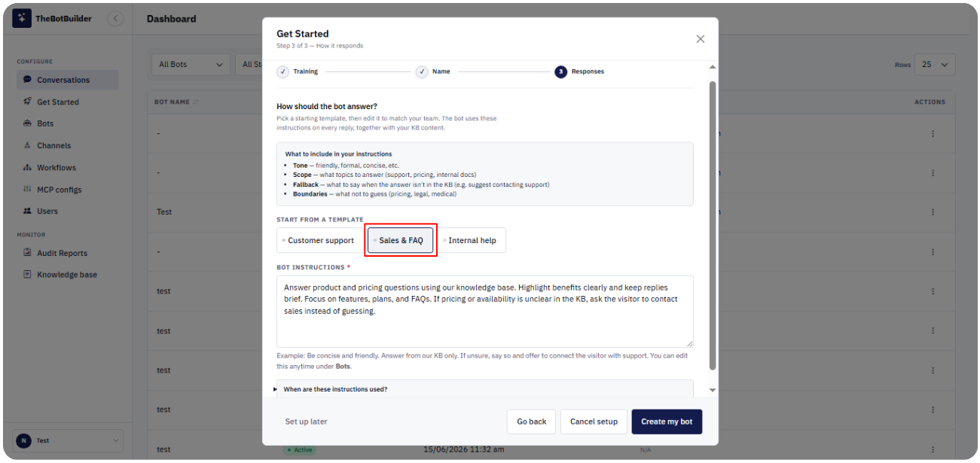Go to Bots sidebar page
The image size is (980, 463).
[x=67, y=123]
